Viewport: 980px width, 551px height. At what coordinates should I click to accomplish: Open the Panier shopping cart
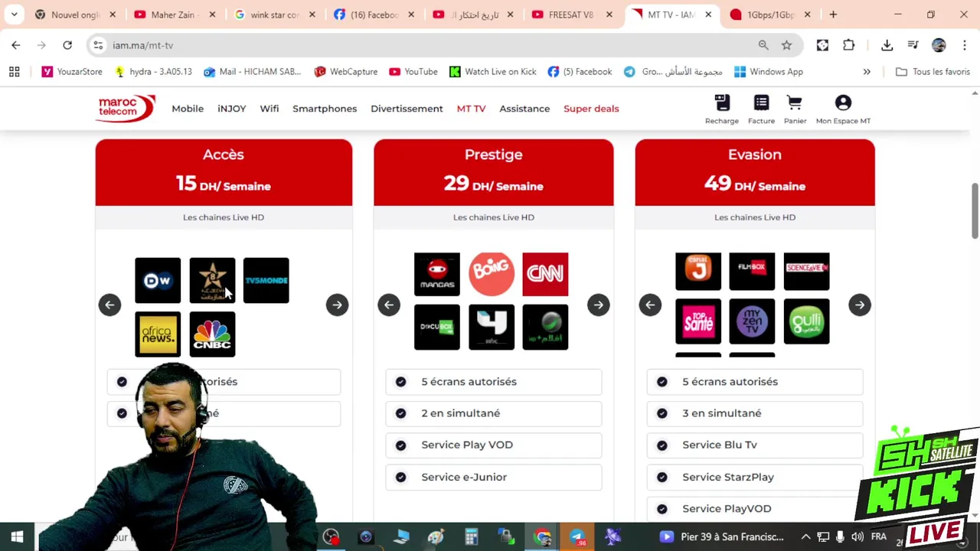795,109
